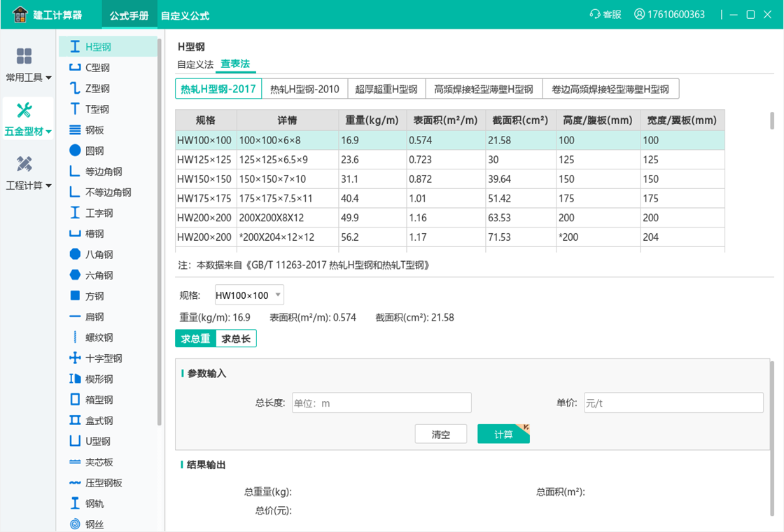Click the parameter panel scrollbar
Image resolution: width=784 pixels, height=532 pixels.
(772, 438)
